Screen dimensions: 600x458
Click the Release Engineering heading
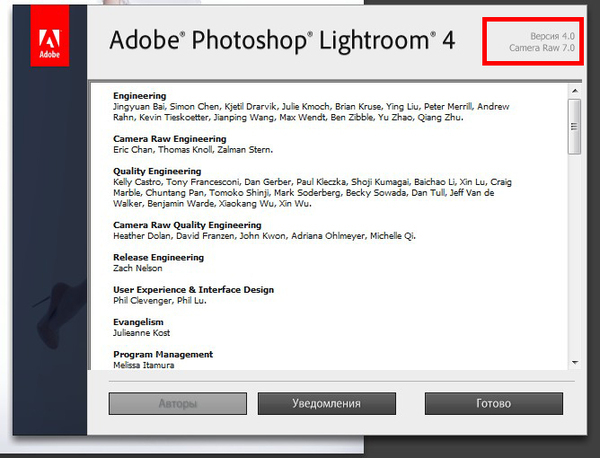click(158, 257)
